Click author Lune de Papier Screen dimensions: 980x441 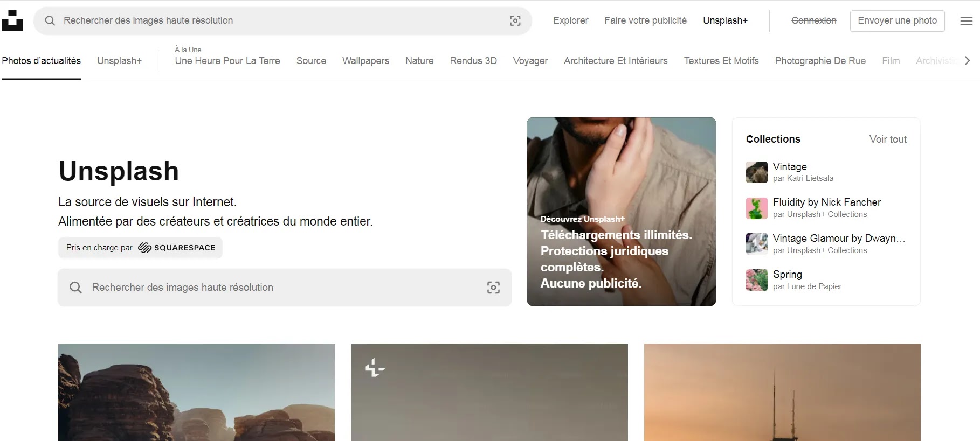tap(814, 286)
